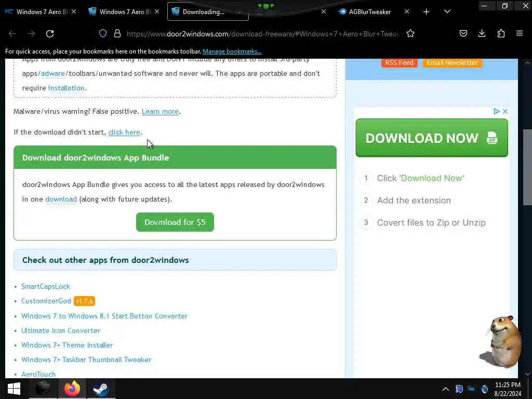Follow the installation link
This screenshot has width=532, height=399.
coord(66,88)
